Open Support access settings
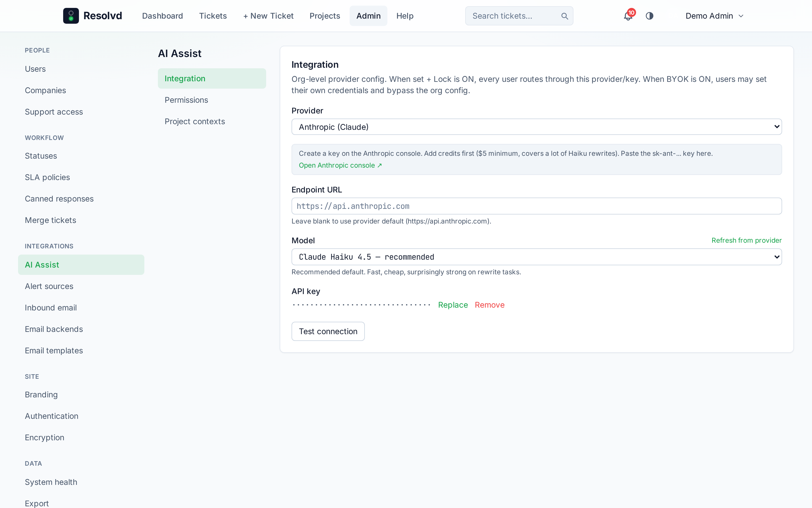This screenshot has width=812, height=508. pyautogui.click(x=81, y=112)
